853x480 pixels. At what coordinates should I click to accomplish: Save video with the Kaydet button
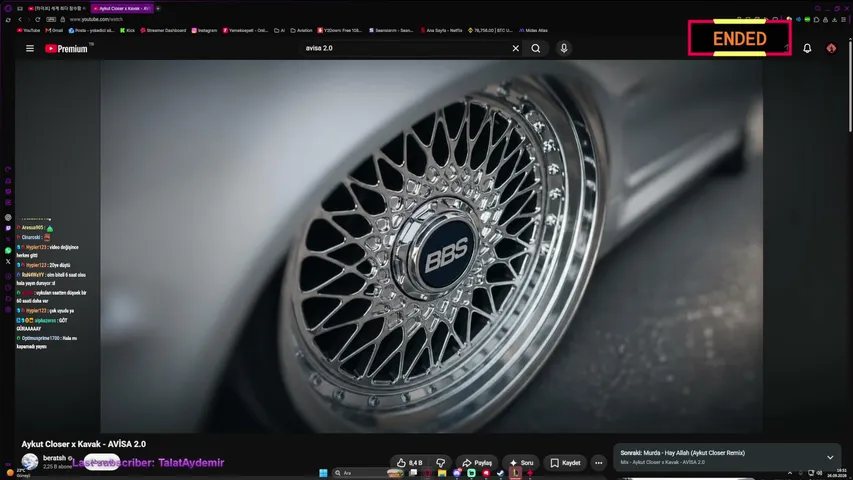pos(565,463)
